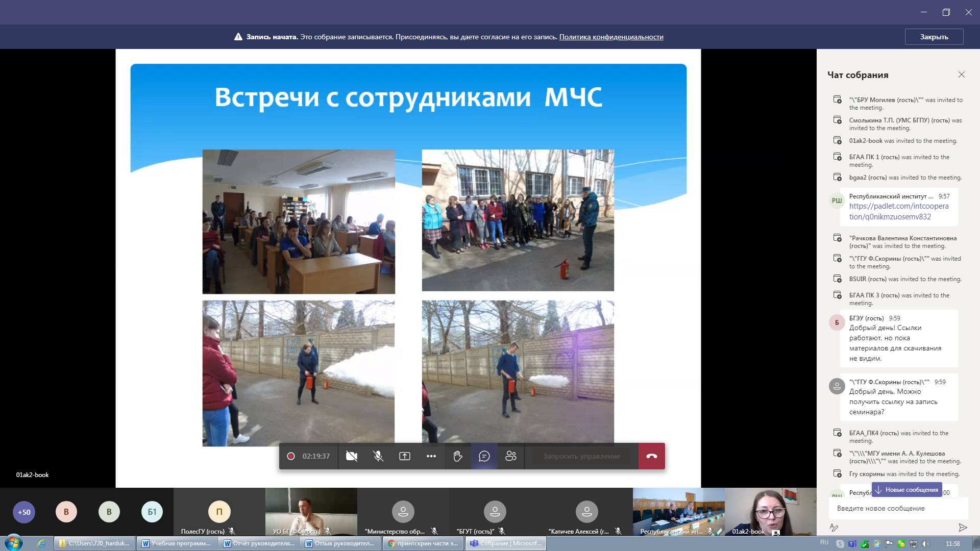Screen dimensions: 980x551
Task: Click the invite icon beside BSUIR entry
Action: (x=838, y=279)
